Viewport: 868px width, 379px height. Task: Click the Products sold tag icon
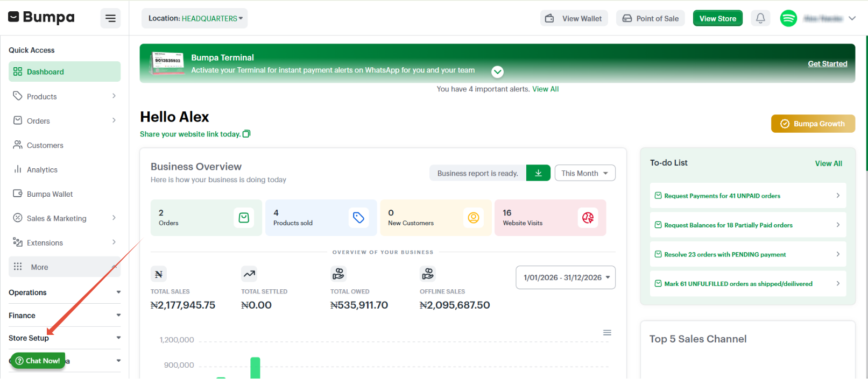pos(358,218)
